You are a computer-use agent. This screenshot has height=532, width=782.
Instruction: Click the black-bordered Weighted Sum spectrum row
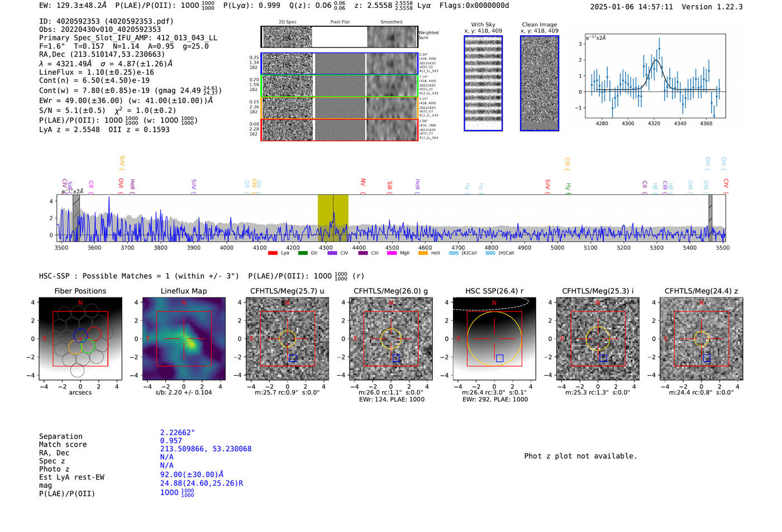[339, 37]
